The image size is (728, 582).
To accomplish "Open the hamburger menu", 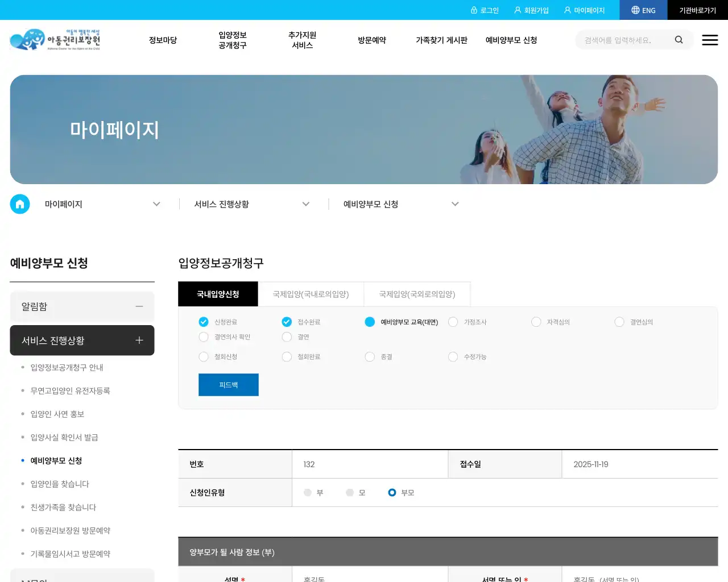I will click(710, 40).
